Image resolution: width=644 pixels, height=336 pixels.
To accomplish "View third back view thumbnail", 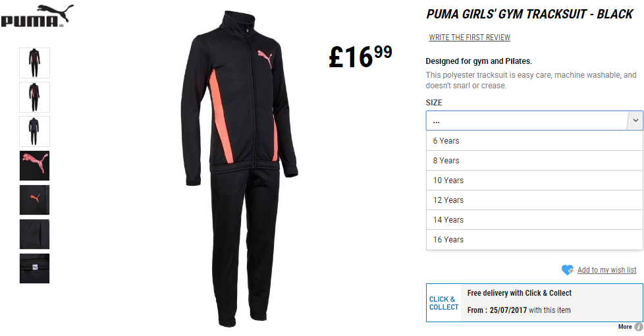I will [x=34, y=132].
